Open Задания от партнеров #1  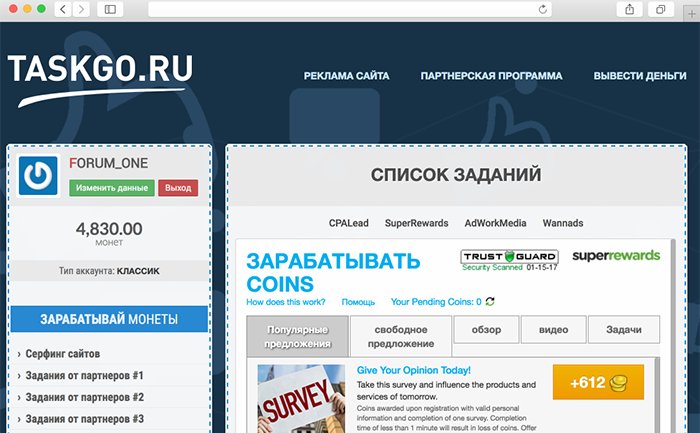tap(84, 376)
